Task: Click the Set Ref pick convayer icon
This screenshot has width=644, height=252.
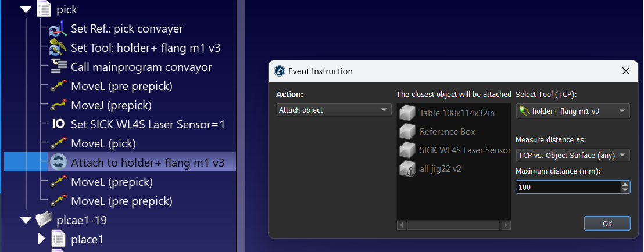Action: tap(58, 29)
